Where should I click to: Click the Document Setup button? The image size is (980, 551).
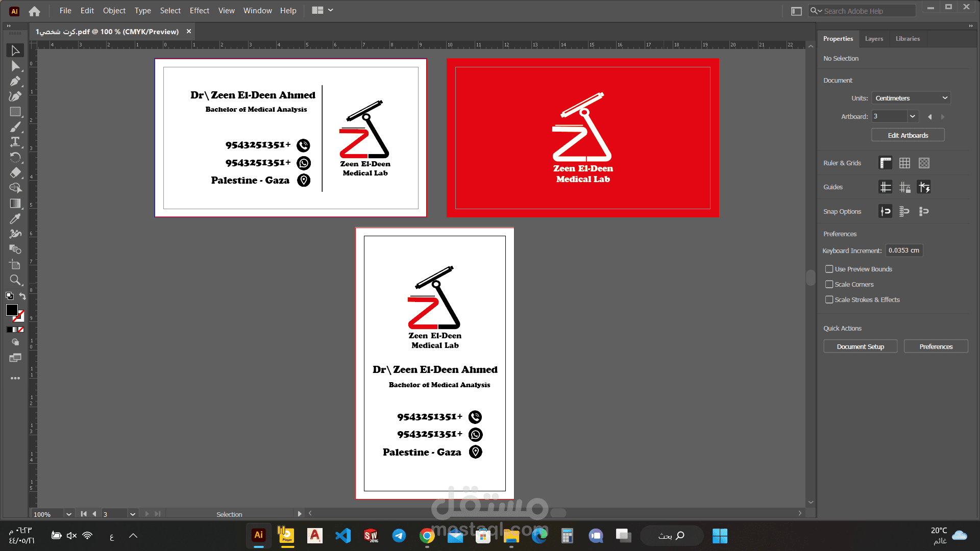coord(860,346)
